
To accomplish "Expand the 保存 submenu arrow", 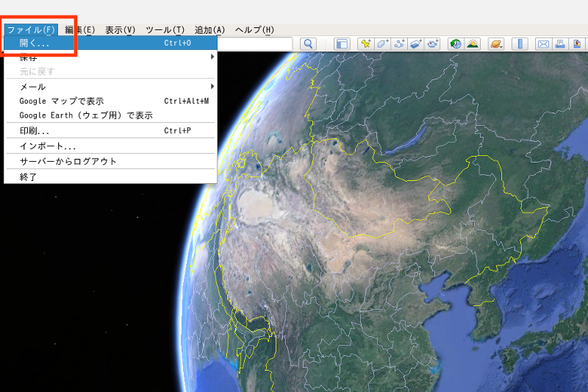I will point(212,57).
